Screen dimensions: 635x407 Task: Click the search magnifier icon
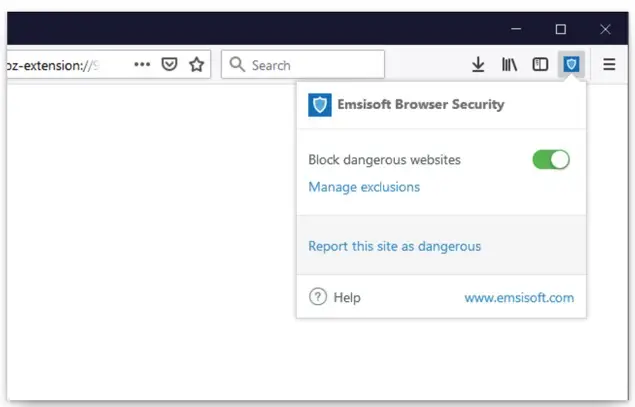(237, 64)
